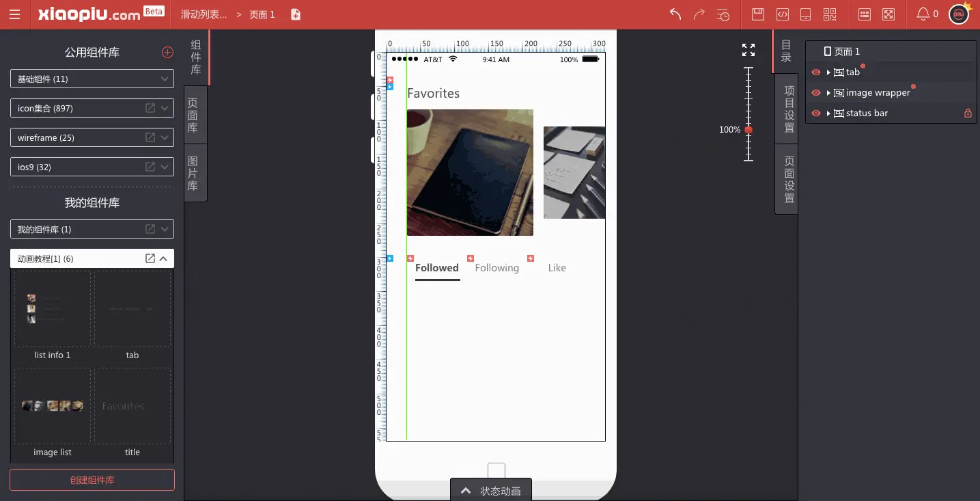Click the interaction marker beside Like
The height and width of the screenshot is (501, 980).
click(x=531, y=258)
